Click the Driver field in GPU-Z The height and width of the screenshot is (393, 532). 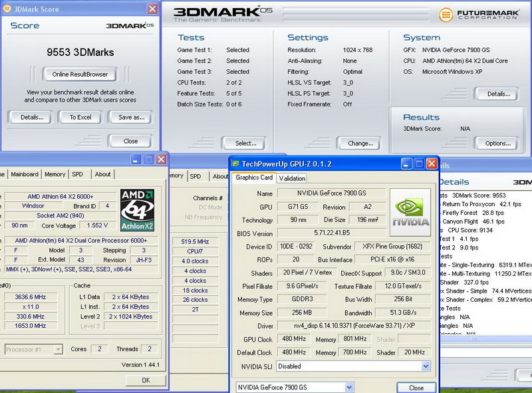[354, 325]
